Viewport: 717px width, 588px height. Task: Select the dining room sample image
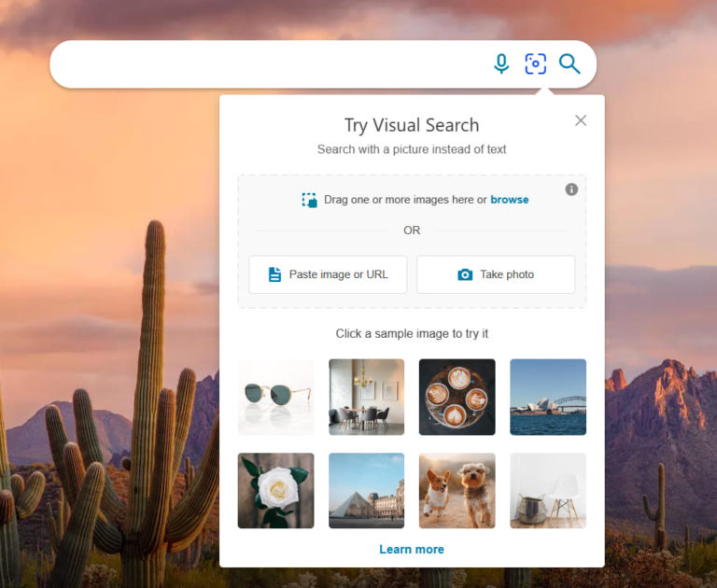366,397
